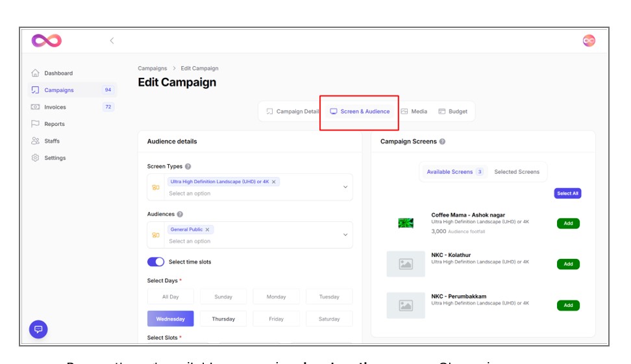
Task: Expand the Audiences dropdown
Action: tap(345, 235)
